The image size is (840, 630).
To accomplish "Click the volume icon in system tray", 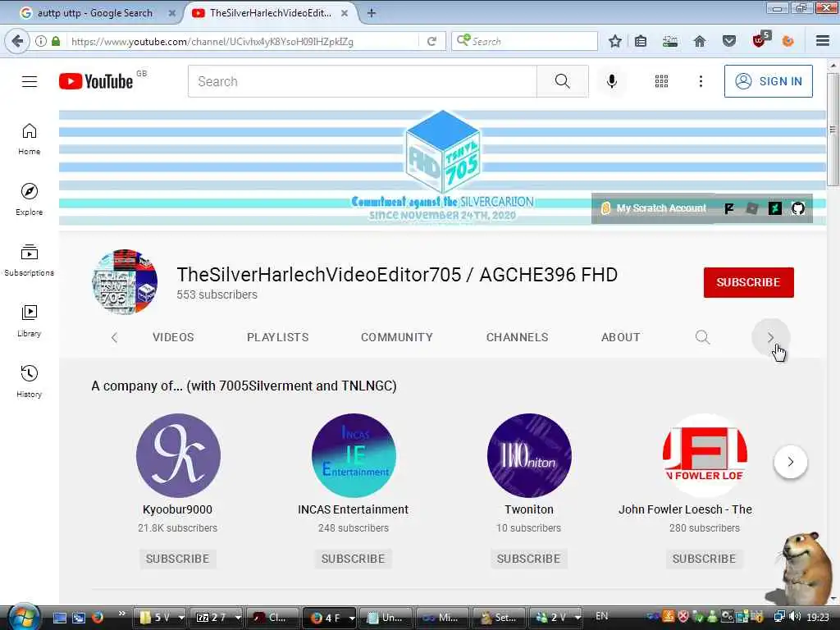I will [x=795, y=617].
